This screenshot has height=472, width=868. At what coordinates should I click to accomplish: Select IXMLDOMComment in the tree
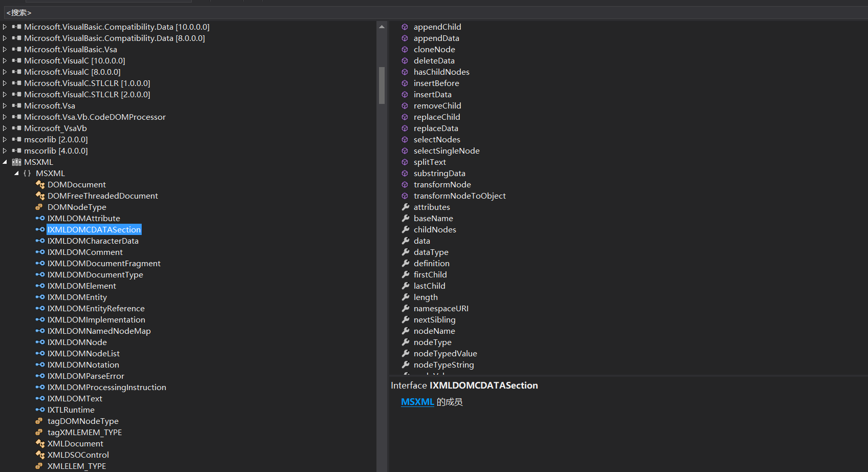click(85, 252)
